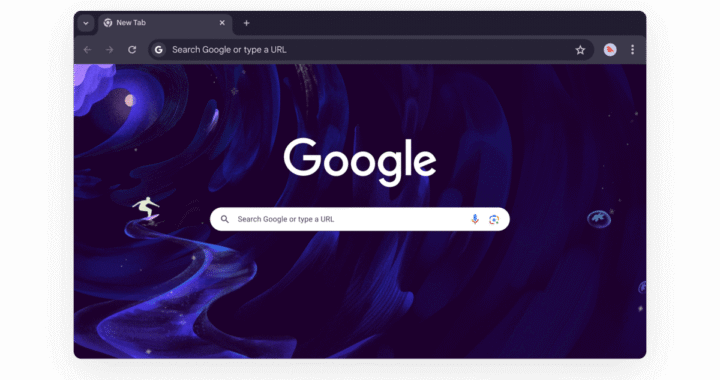Screen dimensions: 720x380
Task: Click the glowing moon in the background
Action: pyautogui.click(x=130, y=100)
